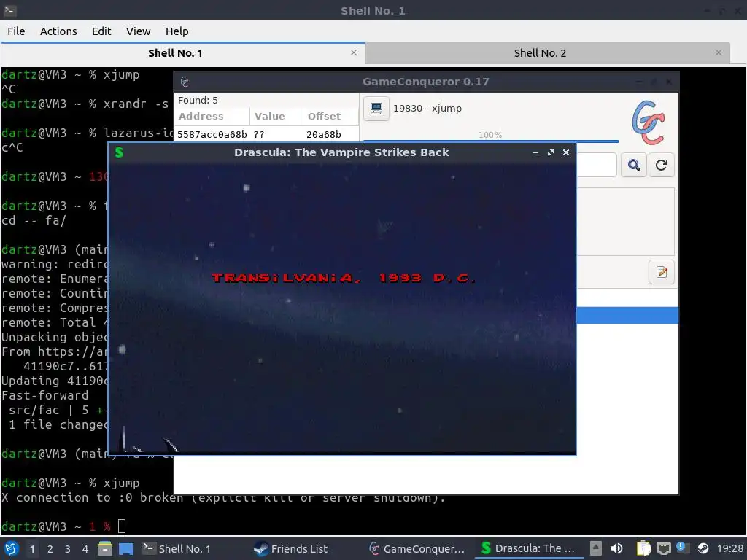Open the Edit menu

(x=101, y=31)
